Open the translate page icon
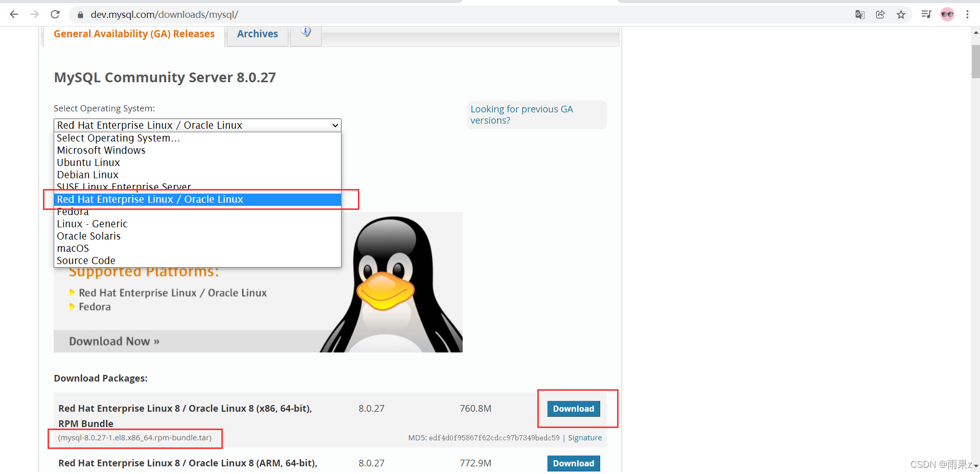The height and width of the screenshot is (474, 980). click(860, 14)
